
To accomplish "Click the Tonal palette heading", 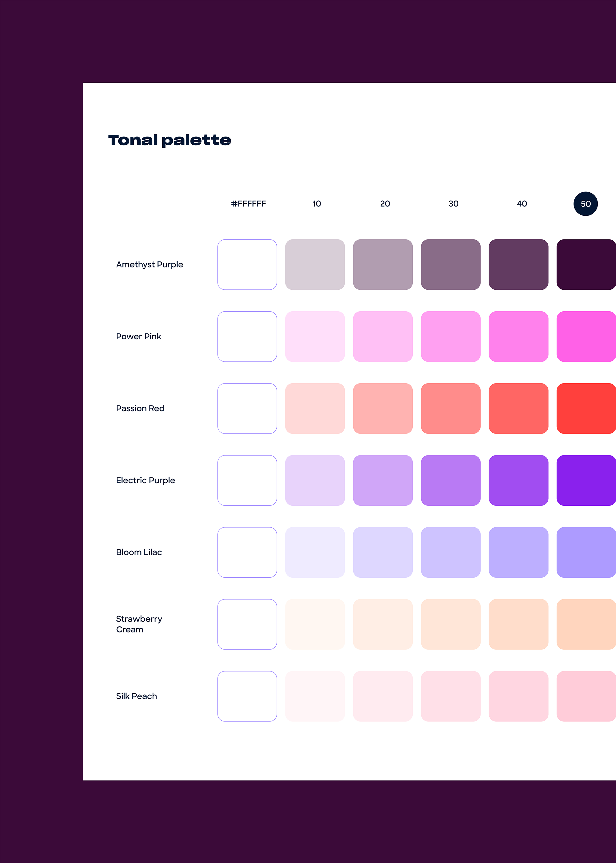I will pyautogui.click(x=170, y=140).
